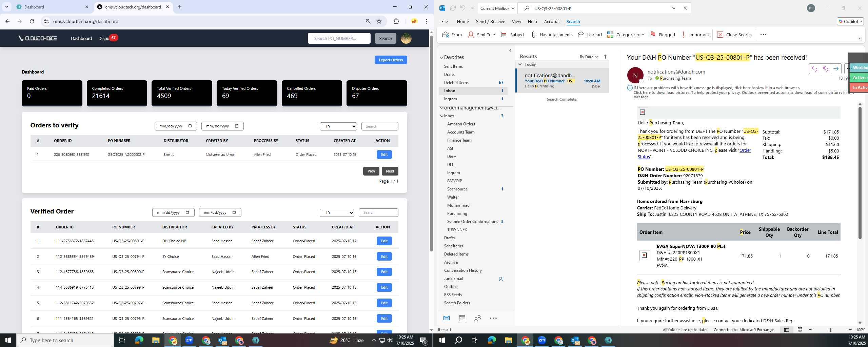This screenshot has height=347, width=868.
Task: Open the D&H mail folder
Action: tap(452, 156)
